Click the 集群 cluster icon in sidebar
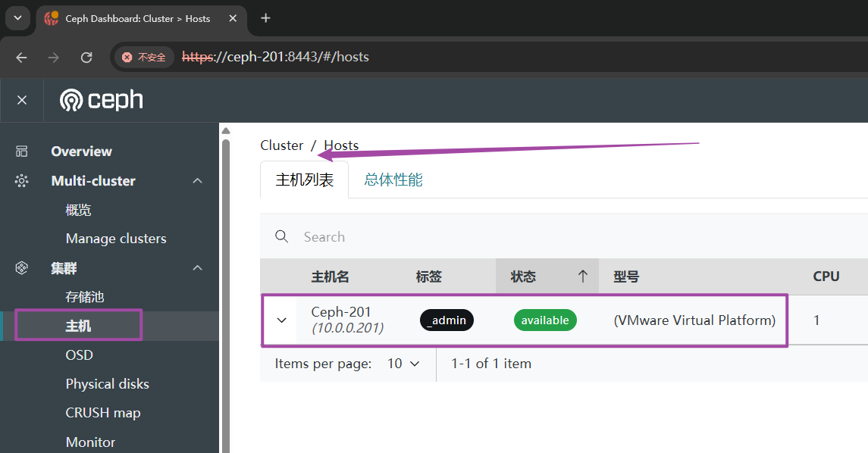 (x=21, y=268)
